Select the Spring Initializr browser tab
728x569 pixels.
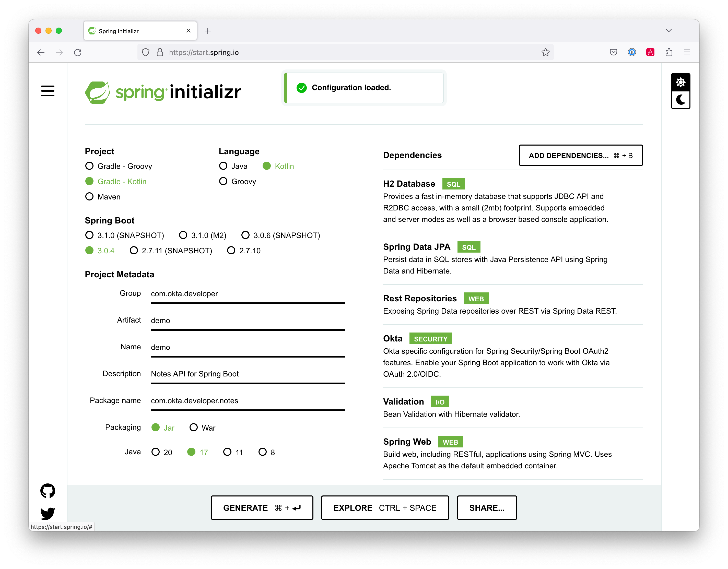tap(140, 31)
